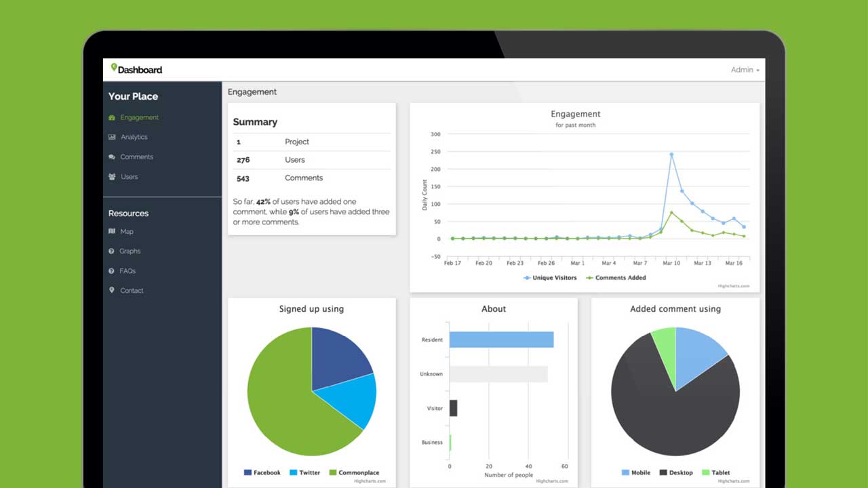Select the Engagement heading tab area
868x488 pixels.
pos(253,91)
